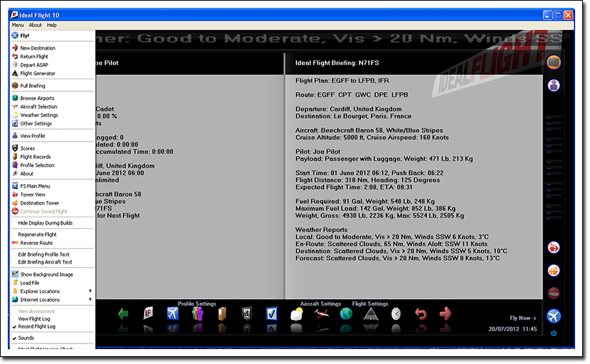590x364 pixels.
Task: Click the green back arrow in bottom toolbar
Action: 123,314
